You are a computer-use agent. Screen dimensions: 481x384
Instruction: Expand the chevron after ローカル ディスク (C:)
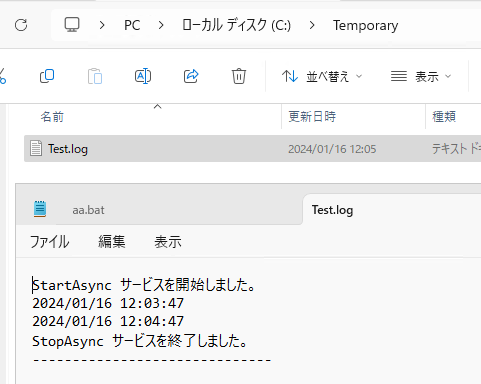(x=312, y=25)
